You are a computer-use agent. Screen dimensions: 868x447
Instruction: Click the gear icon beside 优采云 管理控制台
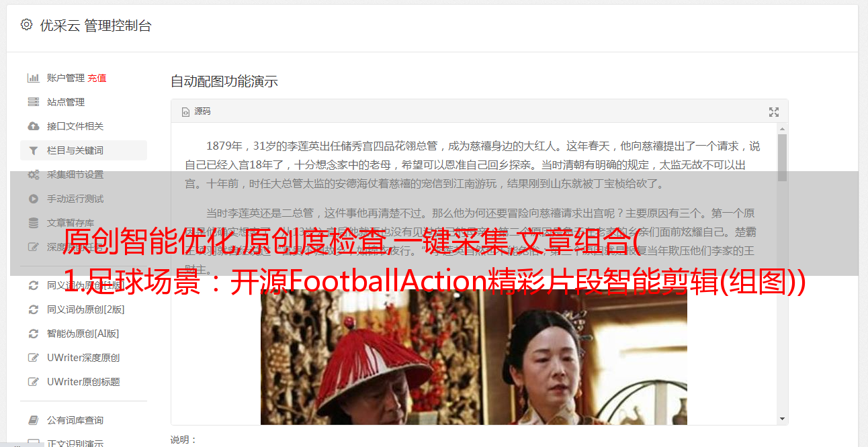point(26,25)
